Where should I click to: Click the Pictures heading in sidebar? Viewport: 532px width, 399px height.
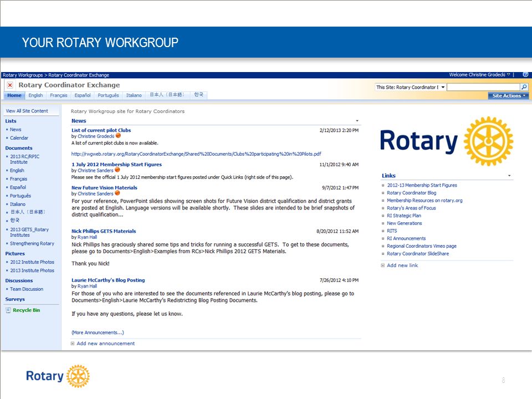pos(15,253)
